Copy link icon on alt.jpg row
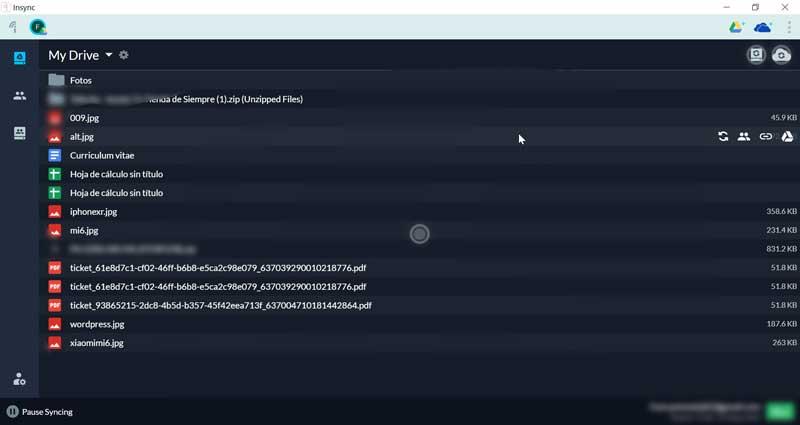The height and width of the screenshot is (425, 800). (766, 137)
